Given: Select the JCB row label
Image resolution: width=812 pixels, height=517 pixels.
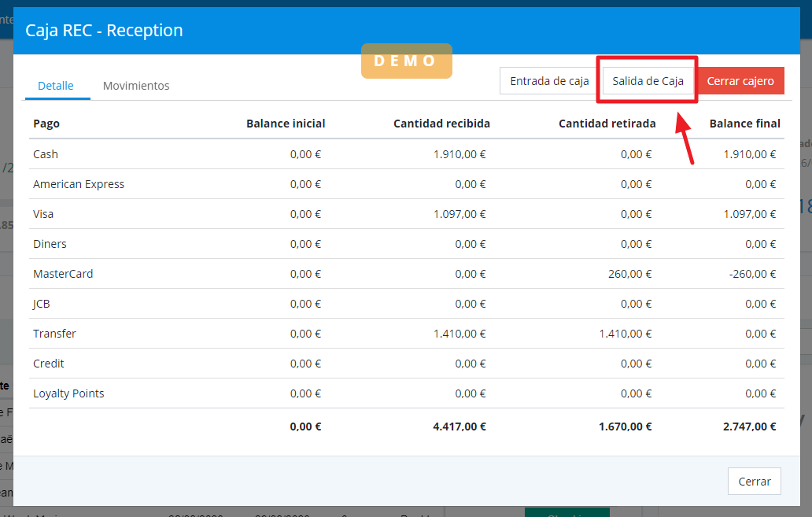Looking at the screenshot, I should 42,304.
